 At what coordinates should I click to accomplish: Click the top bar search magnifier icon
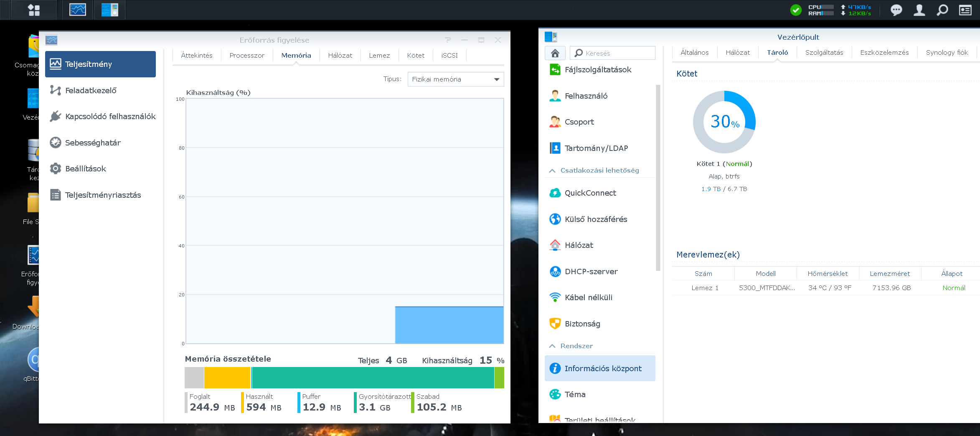(942, 10)
